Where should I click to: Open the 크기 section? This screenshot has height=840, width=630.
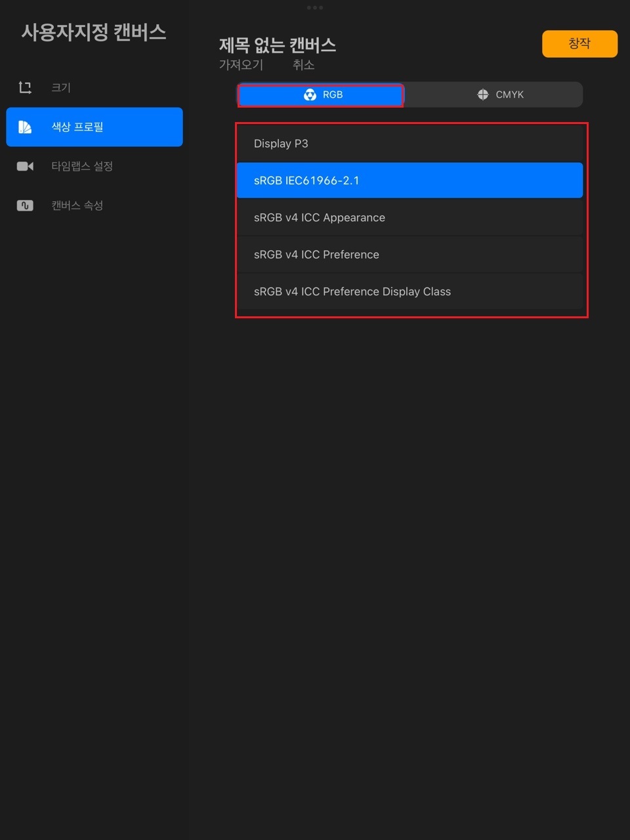click(x=94, y=87)
